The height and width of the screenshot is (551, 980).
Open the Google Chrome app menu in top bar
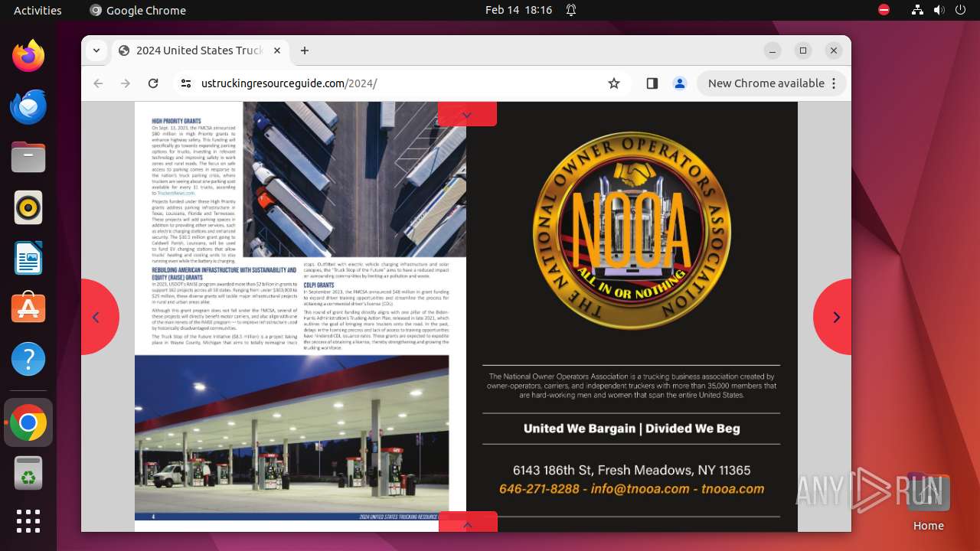138,10
